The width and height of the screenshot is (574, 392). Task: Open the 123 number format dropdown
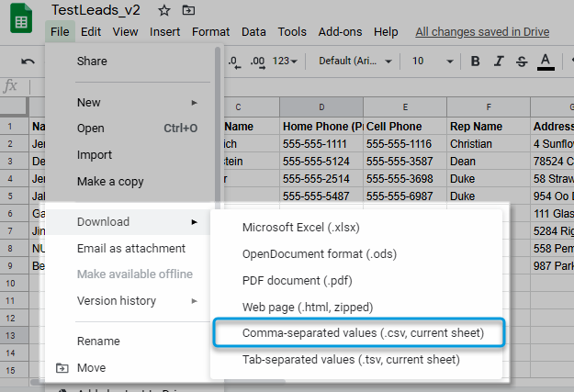(x=285, y=61)
